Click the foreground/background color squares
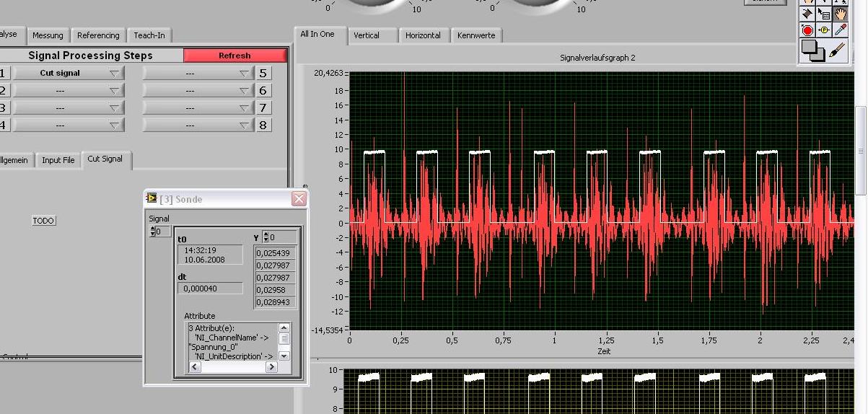The height and width of the screenshot is (414, 868). tap(812, 50)
